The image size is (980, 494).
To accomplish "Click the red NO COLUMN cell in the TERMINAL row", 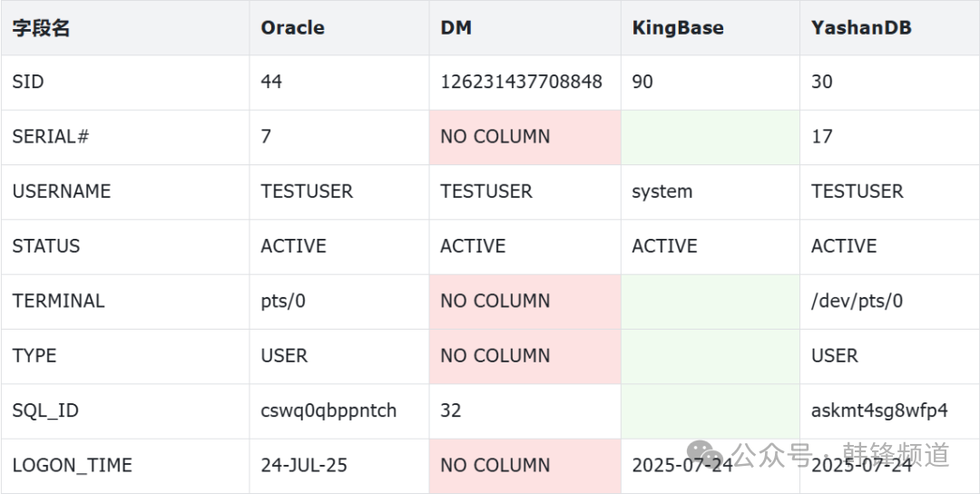I will click(x=495, y=301).
